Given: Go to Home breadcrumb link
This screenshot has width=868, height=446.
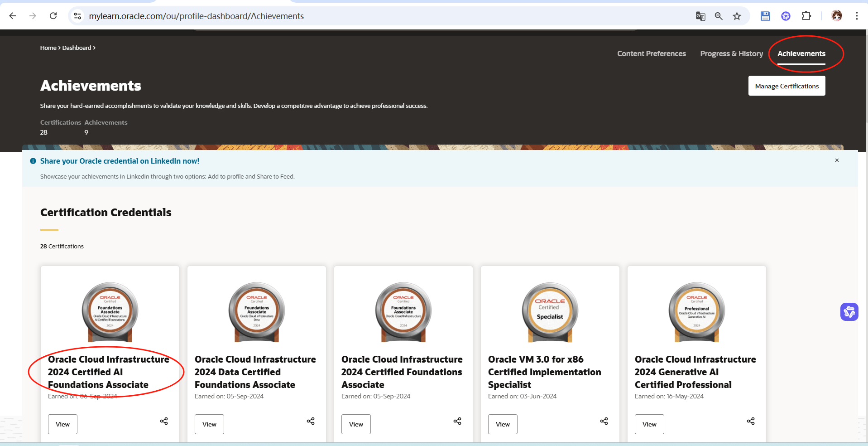Looking at the screenshot, I should (48, 48).
